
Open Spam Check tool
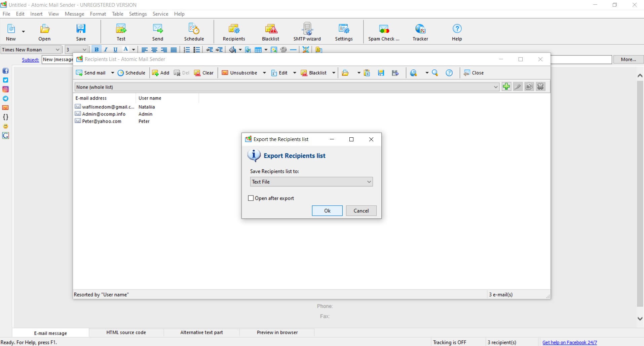coord(384,32)
